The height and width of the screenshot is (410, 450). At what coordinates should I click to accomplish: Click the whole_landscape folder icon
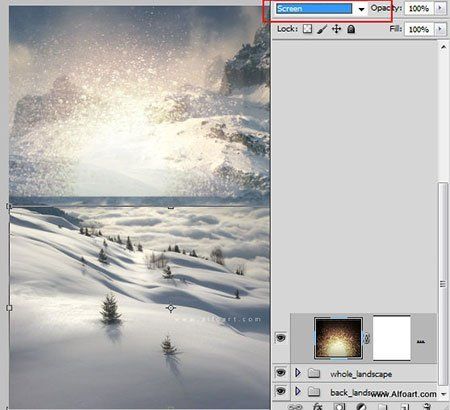point(314,373)
